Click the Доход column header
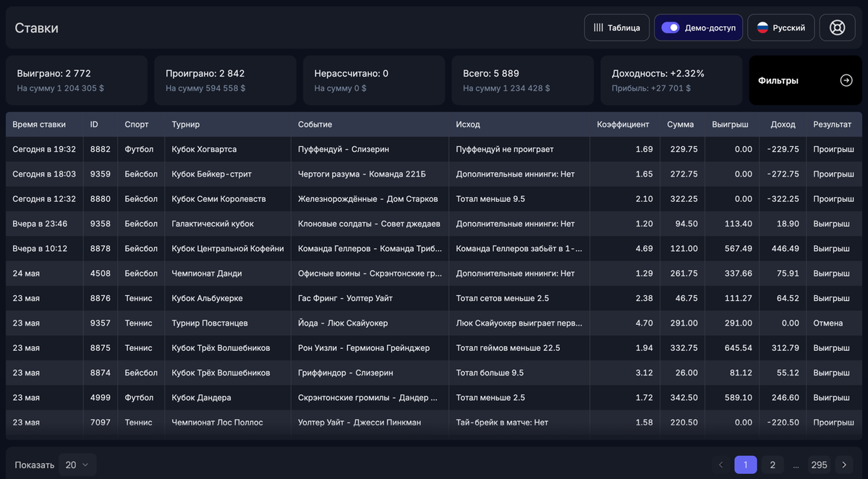 783,124
